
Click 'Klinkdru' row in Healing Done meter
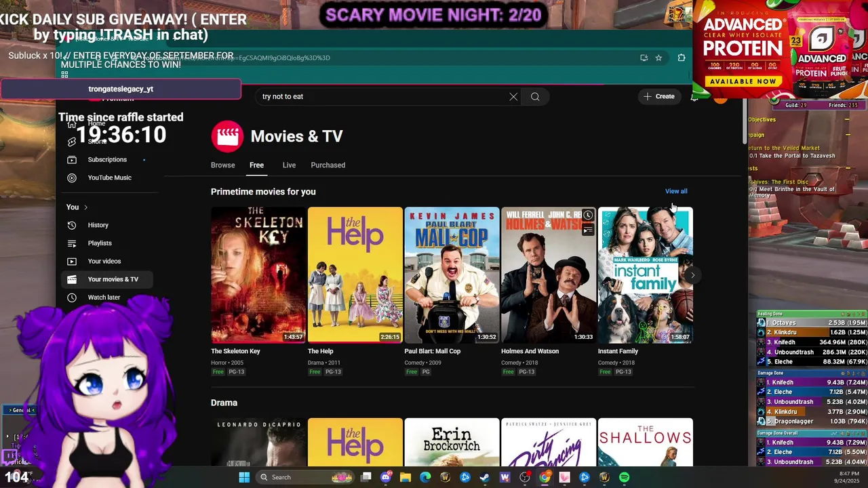[812, 333]
